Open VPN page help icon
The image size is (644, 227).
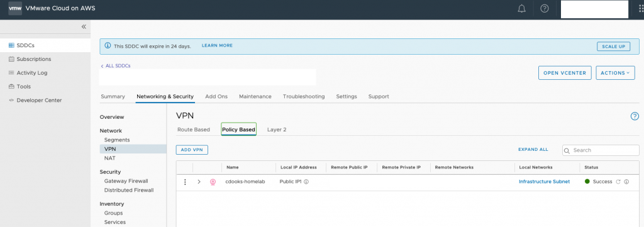click(x=635, y=116)
